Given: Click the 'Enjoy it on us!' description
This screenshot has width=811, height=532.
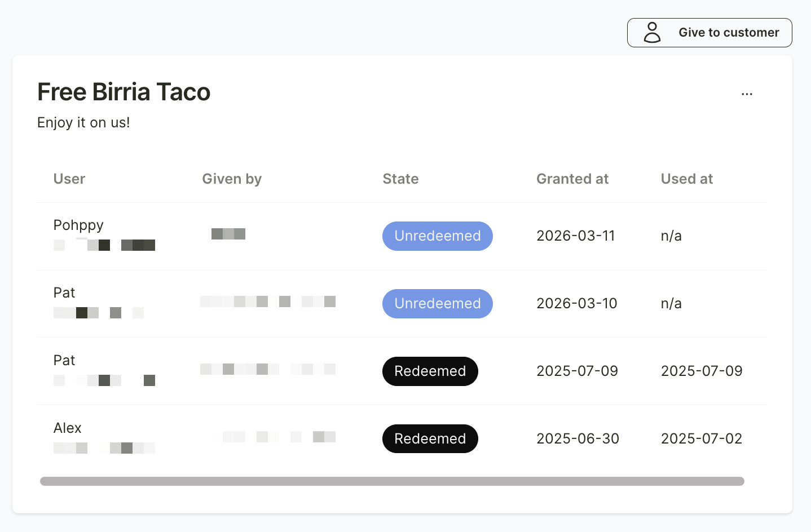Looking at the screenshot, I should coord(83,122).
